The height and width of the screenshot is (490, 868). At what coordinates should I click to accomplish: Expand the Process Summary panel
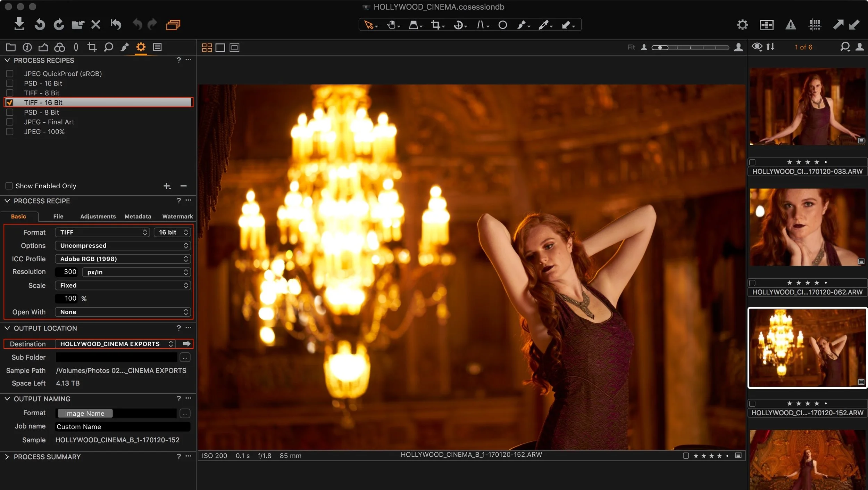7,457
